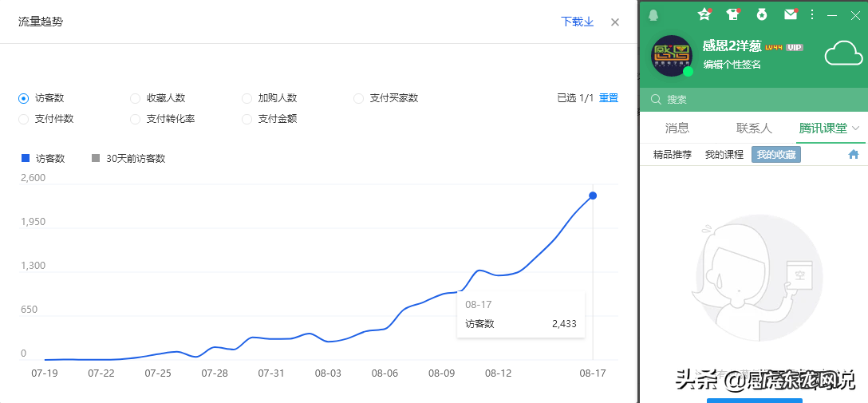
Task: Click 编辑个性签名 signature text
Action: pyautogui.click(x=732, y=65)
